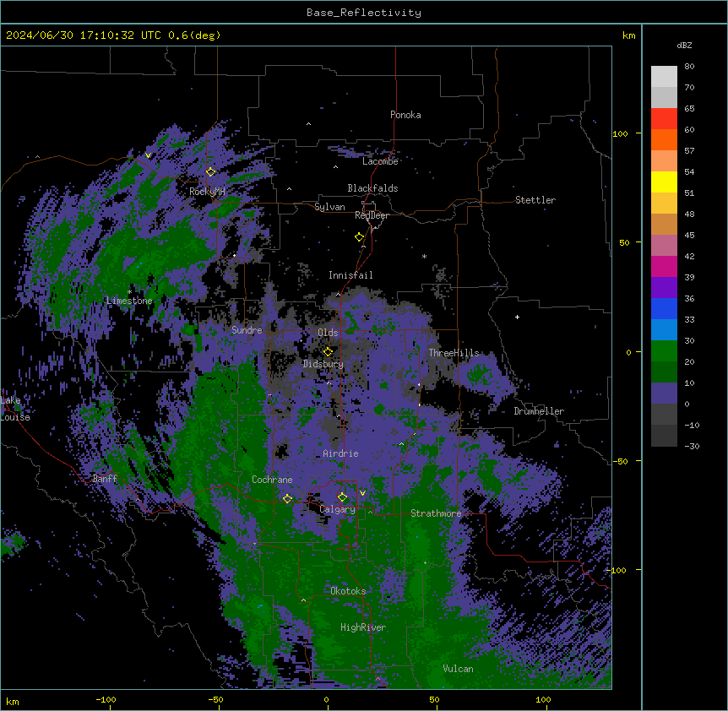The image size is (728, 711).
Task: Click the right axis 50 label
Action: 624,242
